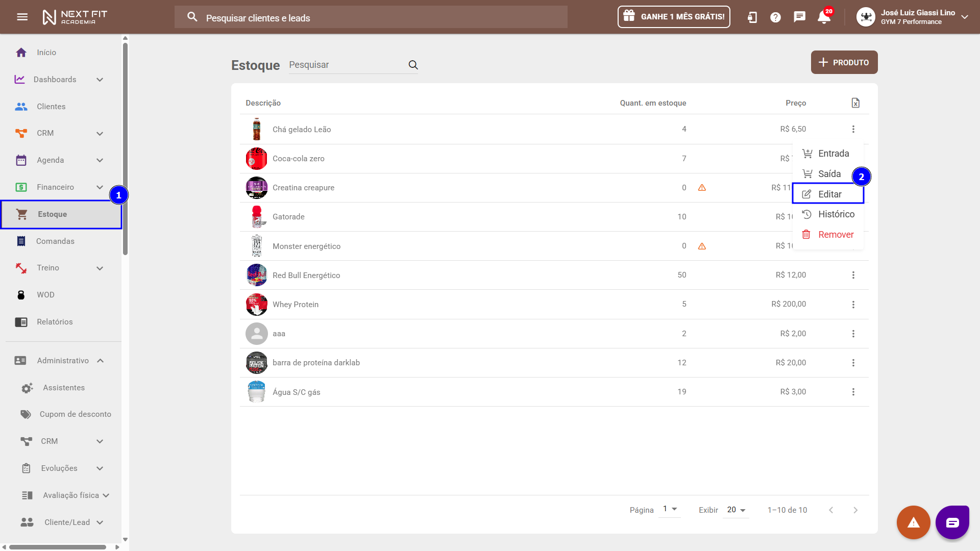The height and width of the screenshot is (551, 980).
Task: Collapse the Administrativo section
Action: pos(101,361)
